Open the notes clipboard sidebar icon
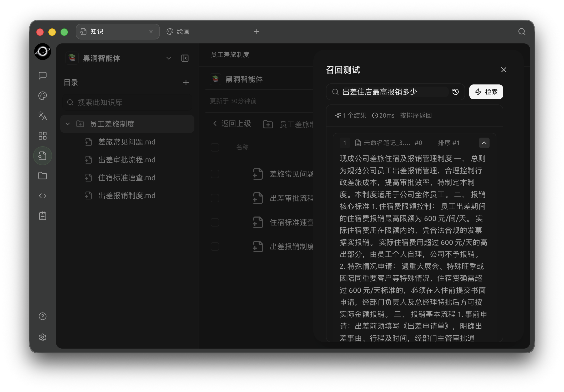 (x=42, y=216)
